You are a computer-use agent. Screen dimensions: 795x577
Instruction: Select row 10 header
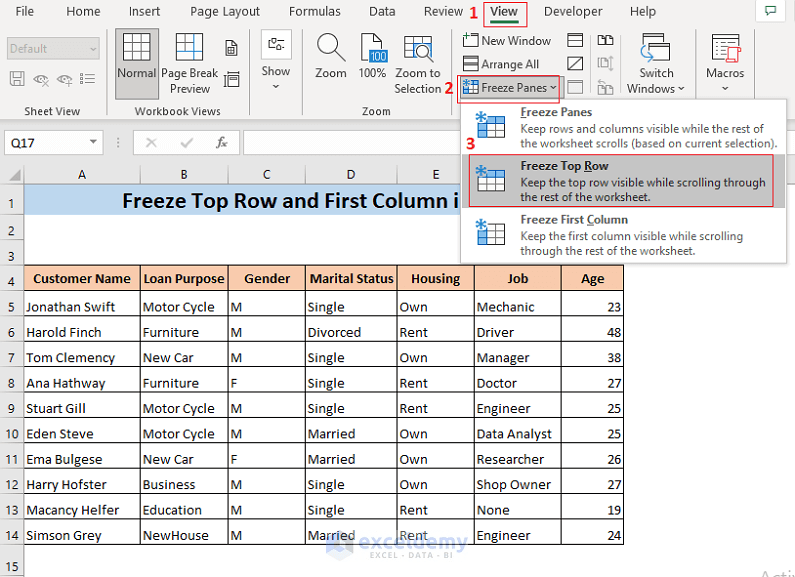pyautogui.click(x=12, y=434)
